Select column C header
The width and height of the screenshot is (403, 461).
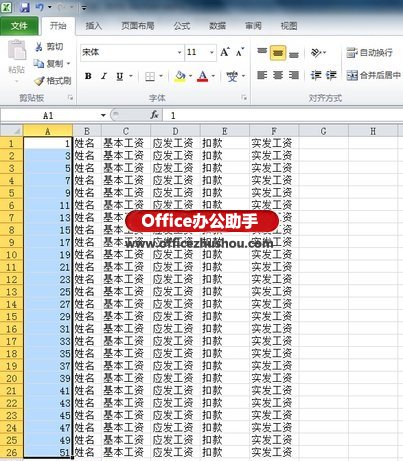(126, 131)
